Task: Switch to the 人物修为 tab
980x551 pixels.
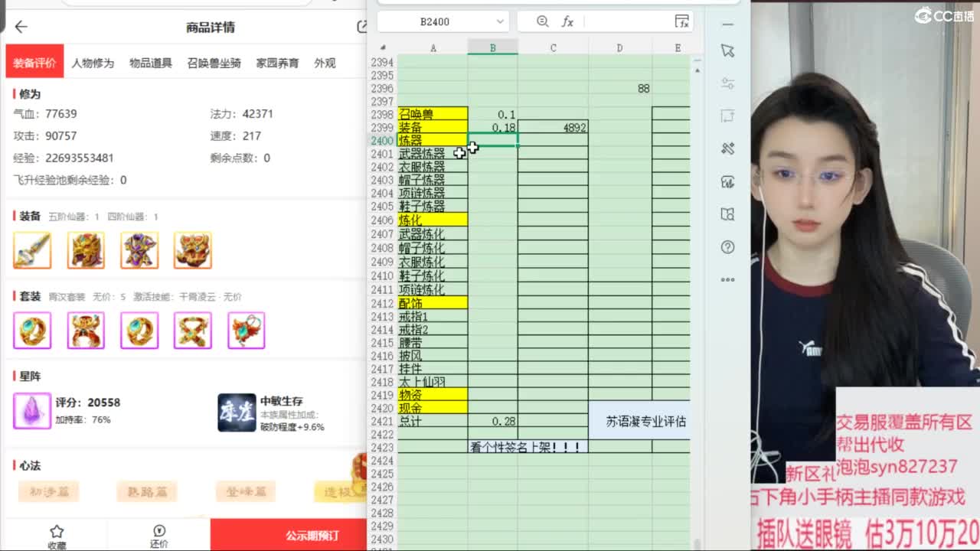Action: [93, 63]
